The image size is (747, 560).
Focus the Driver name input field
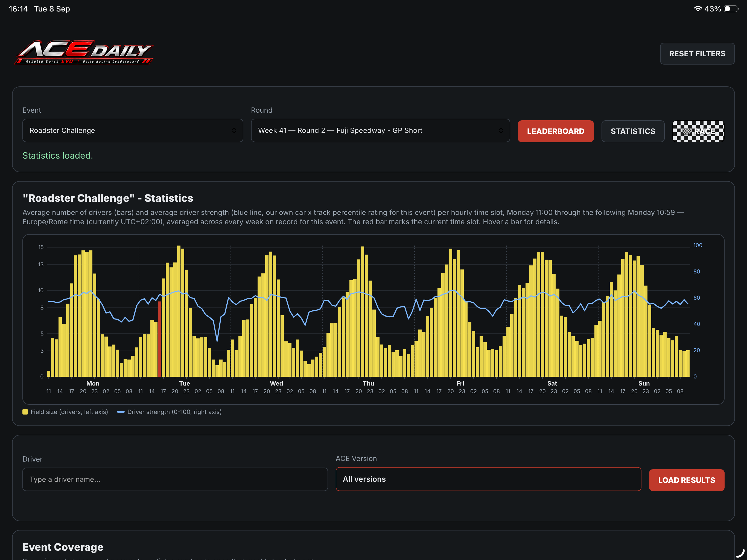(175, 479)
